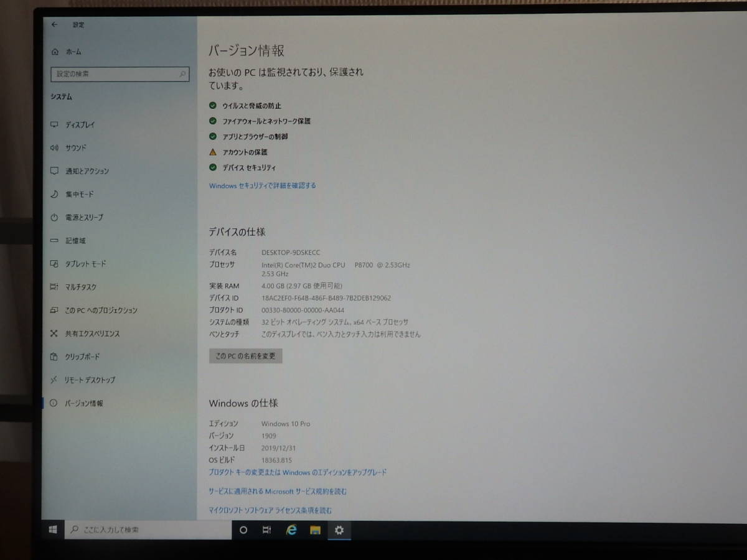Image resolution: width=747 pixels, height=560 pixels.
Task: Open Windows セキュリティで詳細を確認する link
Action: click(263, 185)
